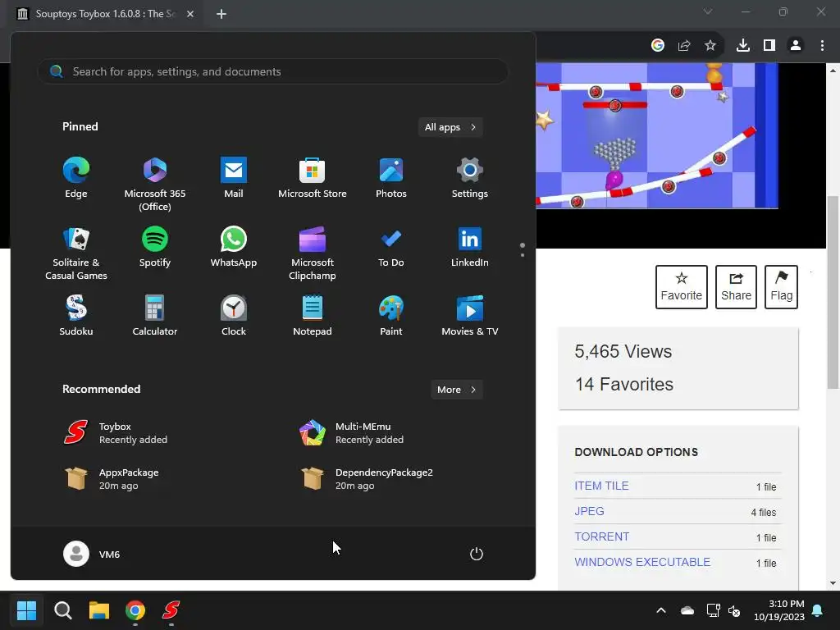The width and height of the screenshot is (840, 630).
Task: Click the Windows Start button on taskbar
Action: [26, 610]
